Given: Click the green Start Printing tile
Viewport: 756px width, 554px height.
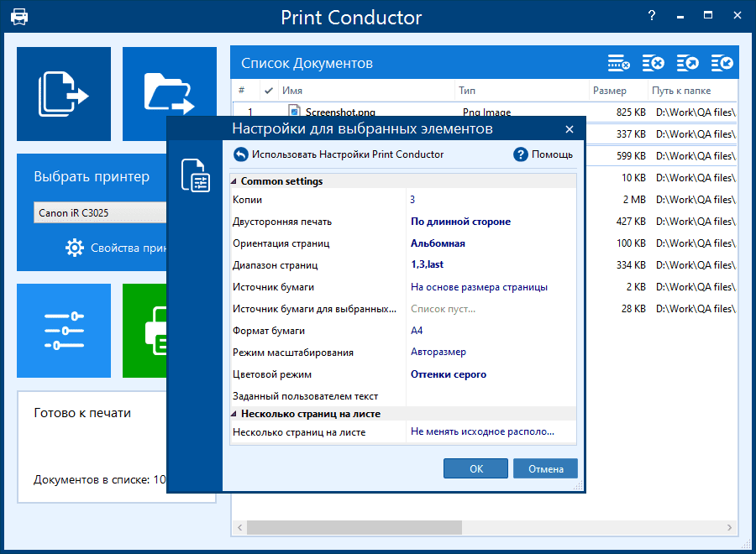Looking at the screenshot, I should pyautogui.click(x=144, y=331).
